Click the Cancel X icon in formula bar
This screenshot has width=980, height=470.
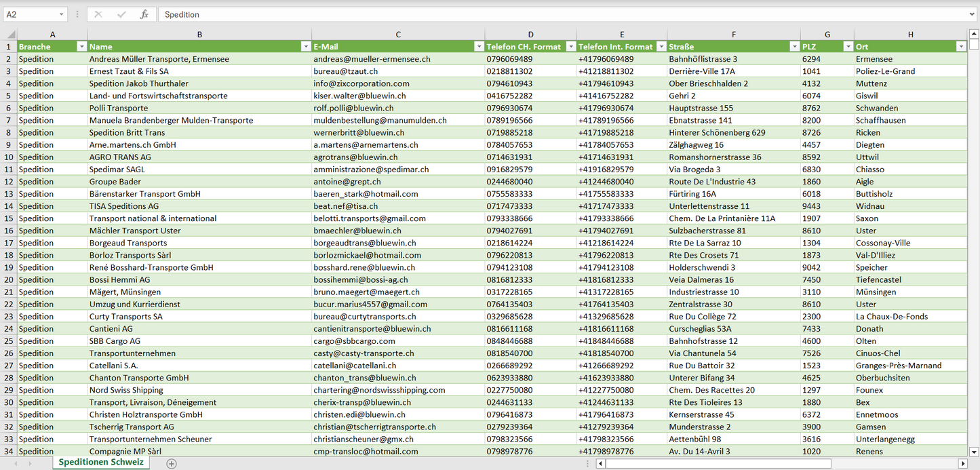[x=98, y=14]
